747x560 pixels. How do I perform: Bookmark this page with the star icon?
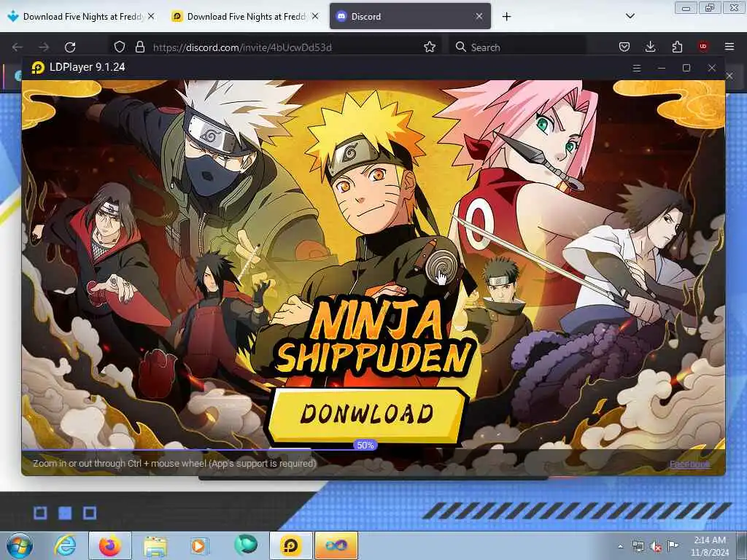pos(430,47)
